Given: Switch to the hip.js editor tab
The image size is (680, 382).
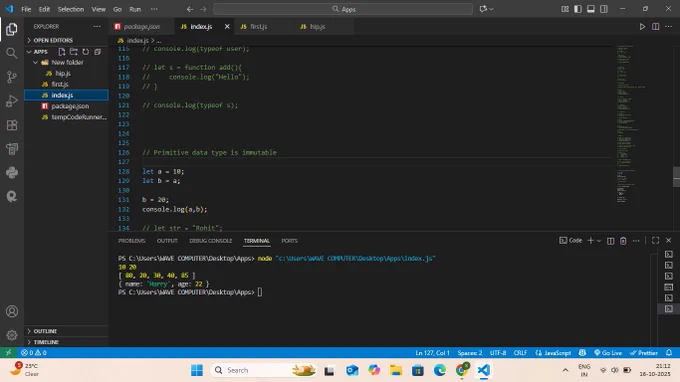Looking at the screenshot, I should [317, 27].
